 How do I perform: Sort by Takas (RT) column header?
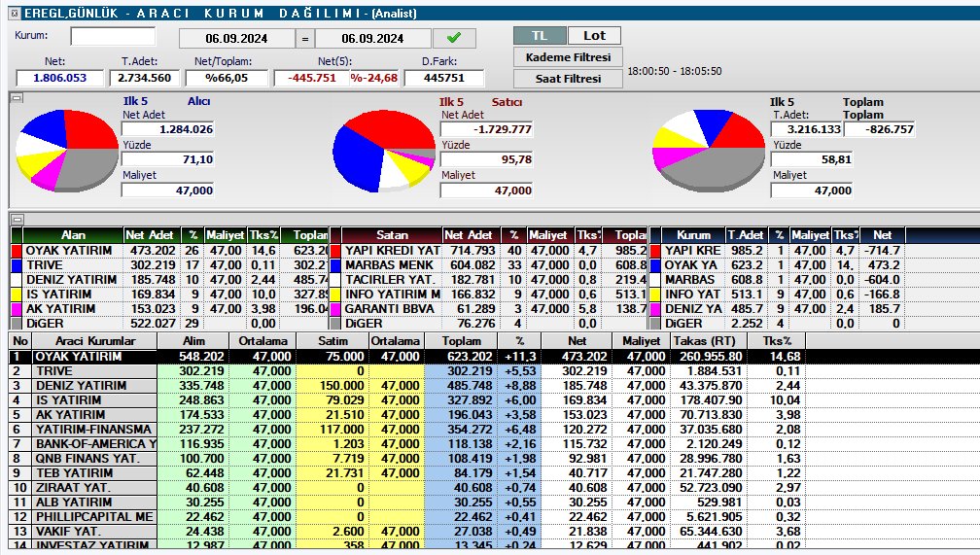point(708,341)
